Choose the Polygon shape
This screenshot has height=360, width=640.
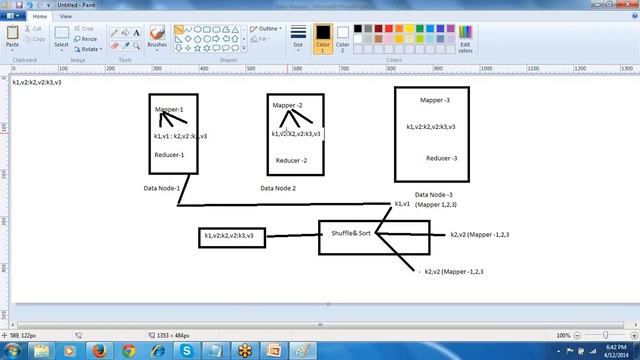226,30
